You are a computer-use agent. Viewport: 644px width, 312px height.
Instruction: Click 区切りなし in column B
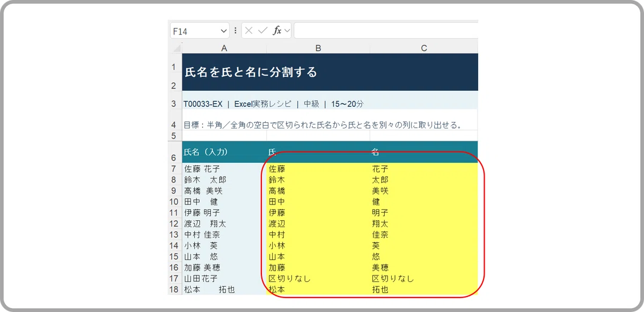[x=318, y=279]
